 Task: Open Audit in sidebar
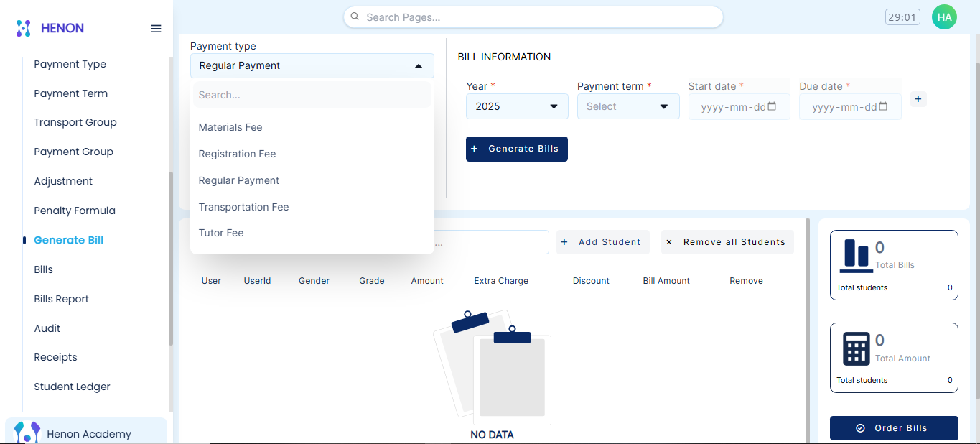(47, 328)
